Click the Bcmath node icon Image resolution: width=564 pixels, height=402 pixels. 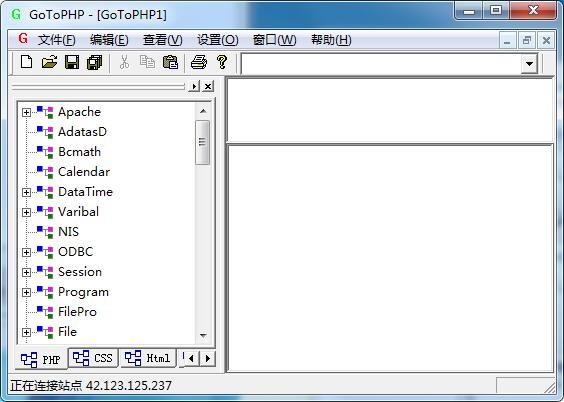click(x=45, y=152)
